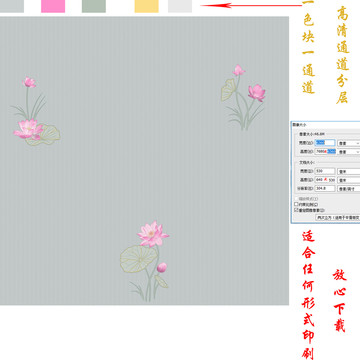Click the pink color swatch
The height and width of the screenshot is (360, 360).
(x=53, y=6)
